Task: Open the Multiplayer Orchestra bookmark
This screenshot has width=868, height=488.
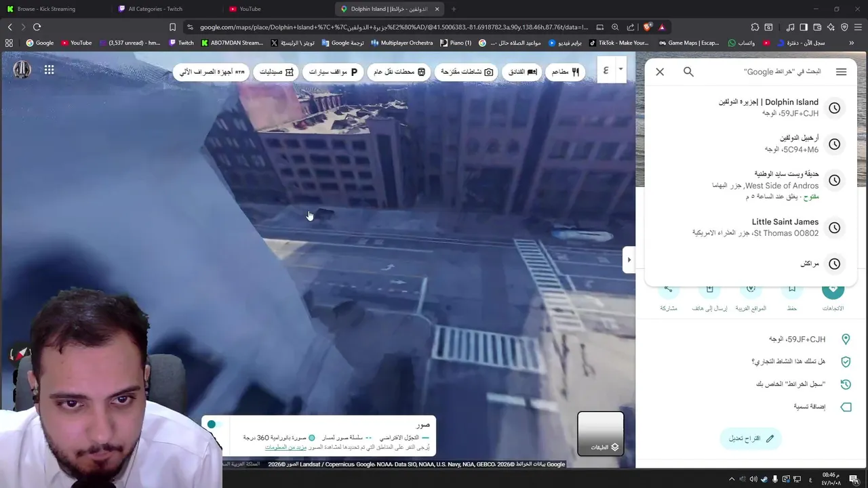Action: click(401, 43)
